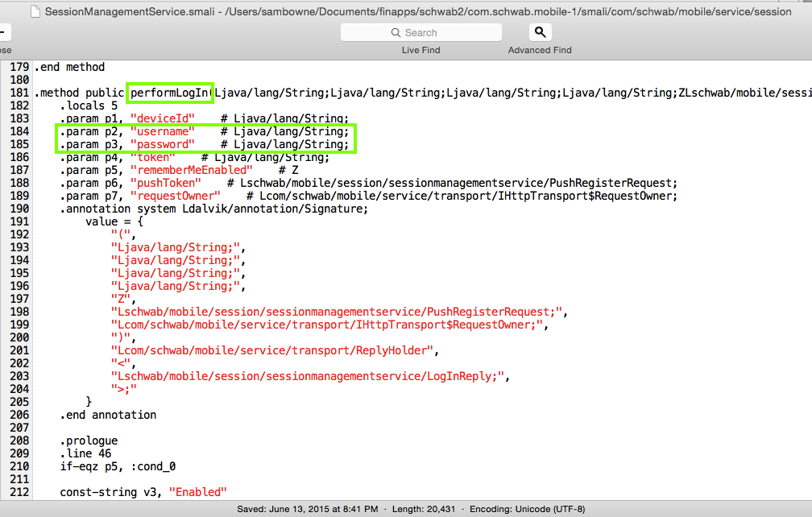Click line number 212 in gutter

19,492
